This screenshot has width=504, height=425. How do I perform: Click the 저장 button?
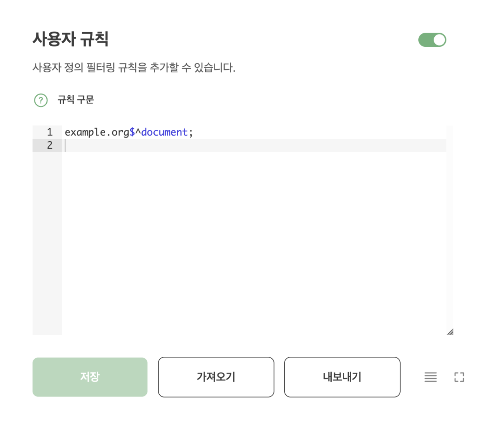90,377
